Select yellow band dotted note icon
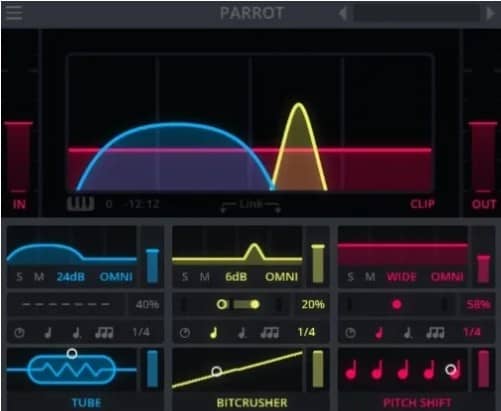 pyautogui.click(x=242, y=333)
